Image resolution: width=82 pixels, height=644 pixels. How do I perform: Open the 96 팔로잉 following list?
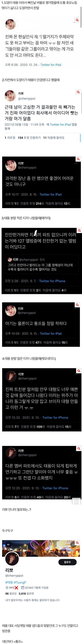11,593
